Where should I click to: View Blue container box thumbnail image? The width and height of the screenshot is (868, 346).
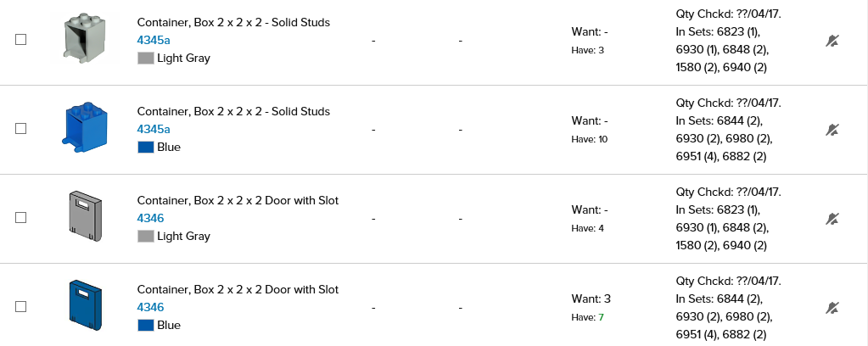click(87, 128)
